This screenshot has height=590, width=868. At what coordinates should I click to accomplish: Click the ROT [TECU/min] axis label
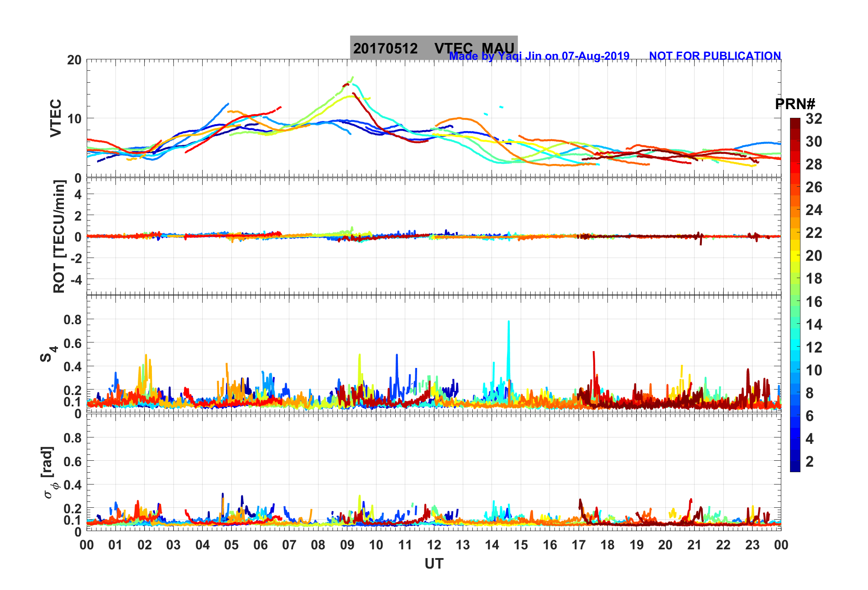(59, 236)
